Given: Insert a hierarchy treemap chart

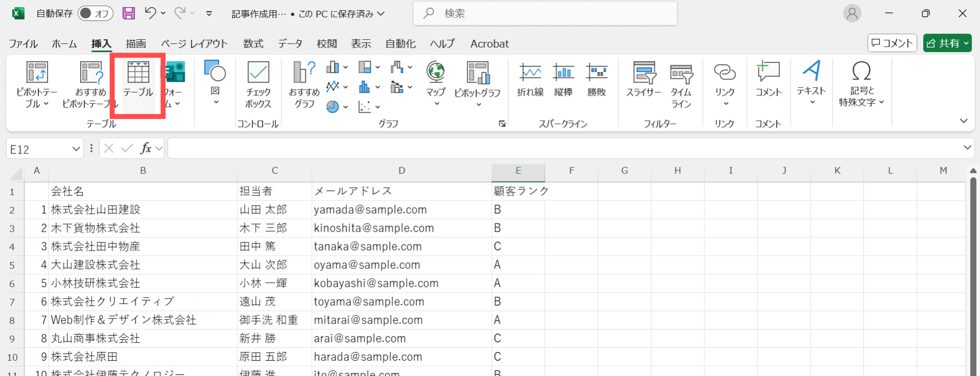Looking at the screenshot, I should click(x=369, y=67).
